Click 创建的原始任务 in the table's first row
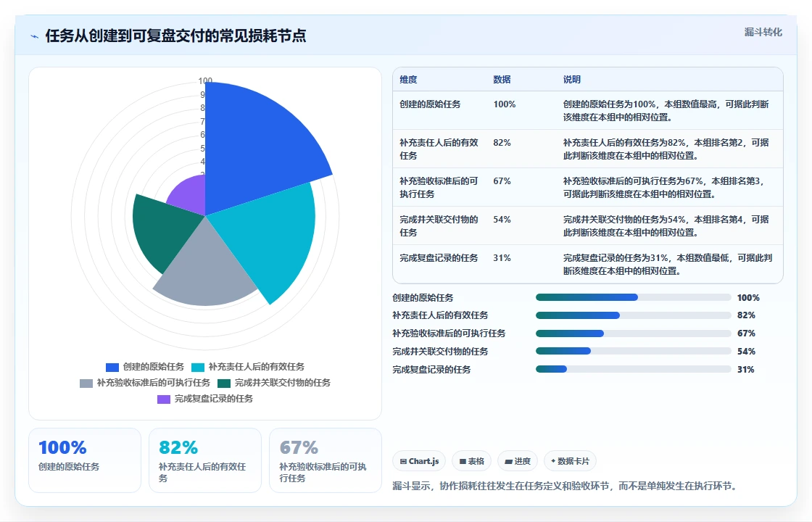This screenshot has height=522, width=812. point(430,104)
